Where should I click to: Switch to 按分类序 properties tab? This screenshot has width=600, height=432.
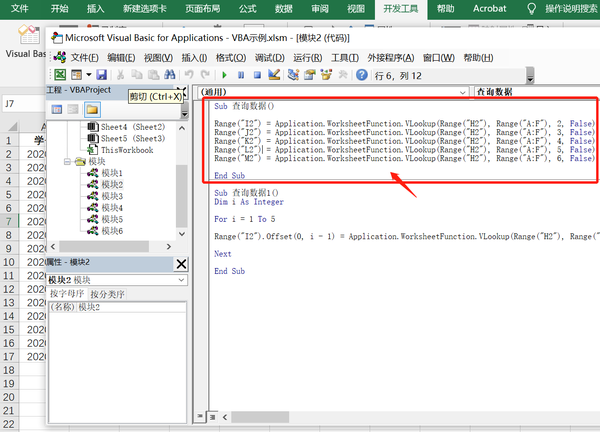[108, 294]
